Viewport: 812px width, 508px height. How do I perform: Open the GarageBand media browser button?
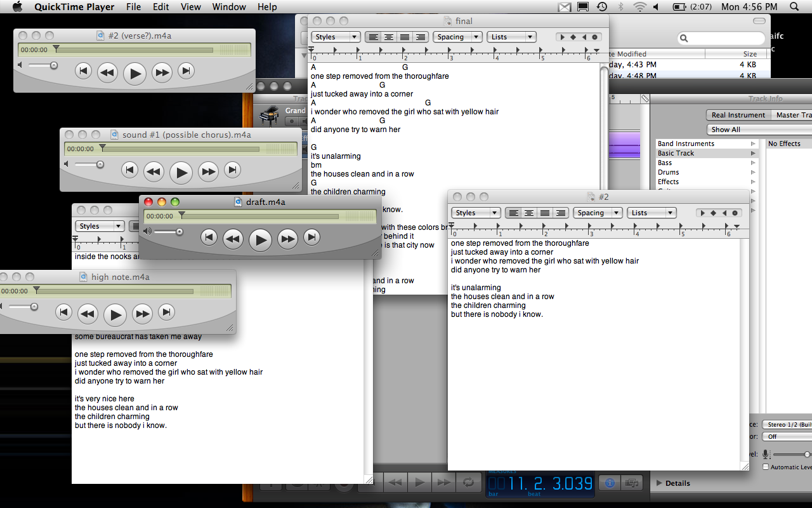pos(631,483)
